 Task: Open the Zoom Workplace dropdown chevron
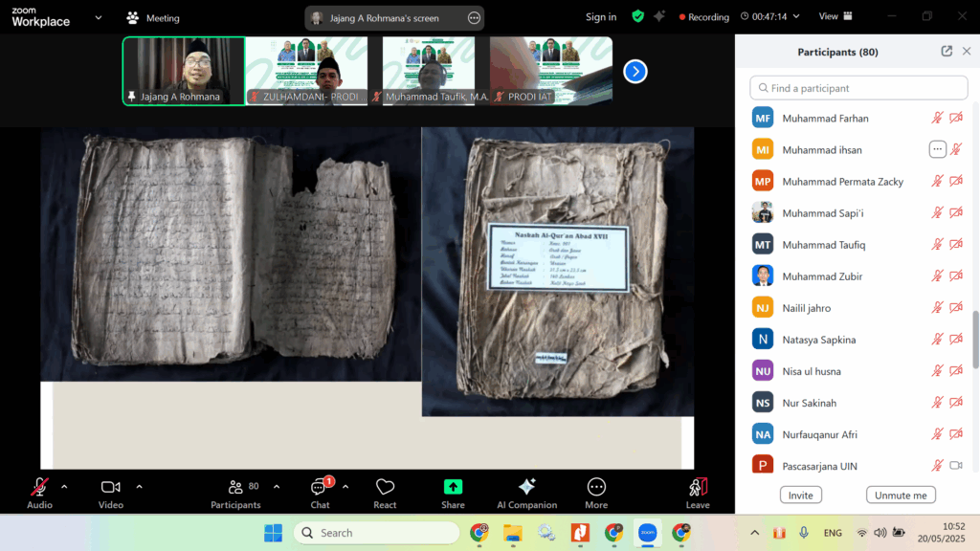coord(99,17)
